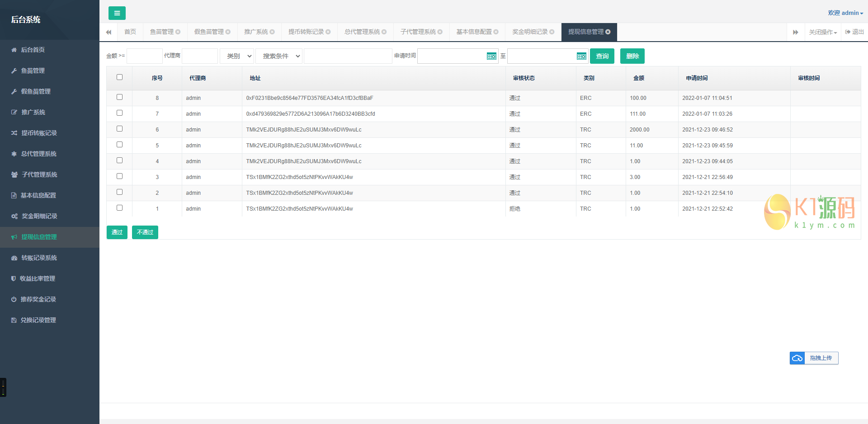Select checkbox for rejected row 1
Screen dimensions: 868x424
[119, 208]
